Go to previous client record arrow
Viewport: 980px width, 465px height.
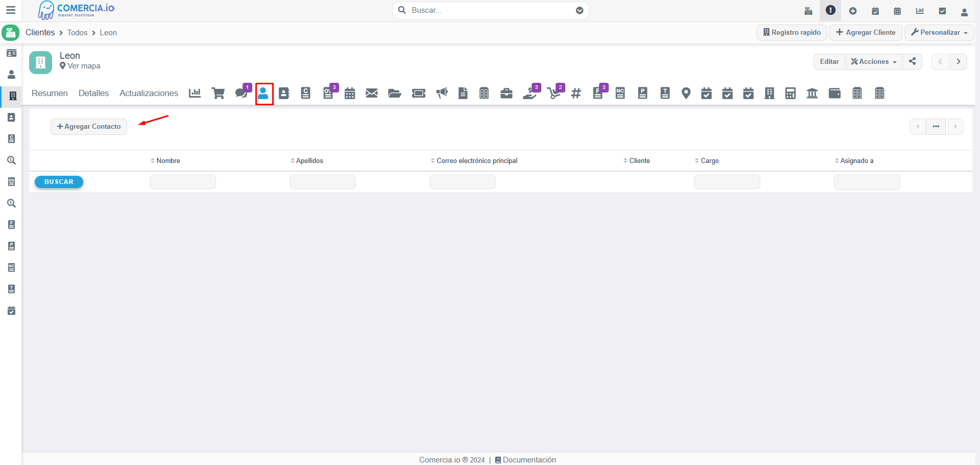[940, 61]
